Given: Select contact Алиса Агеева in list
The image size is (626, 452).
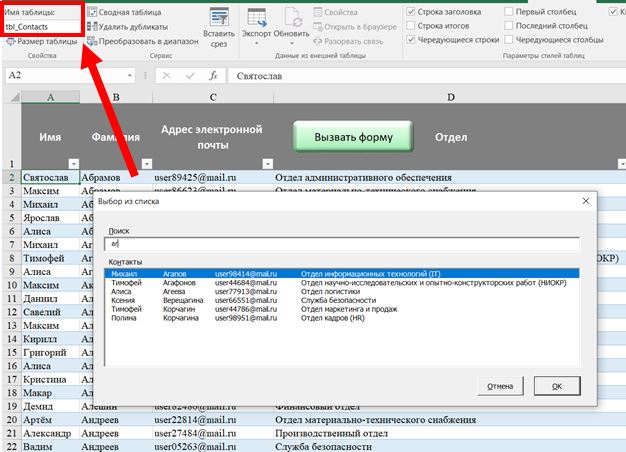Looking at the screenshot, I should click(x=342, y=291).
